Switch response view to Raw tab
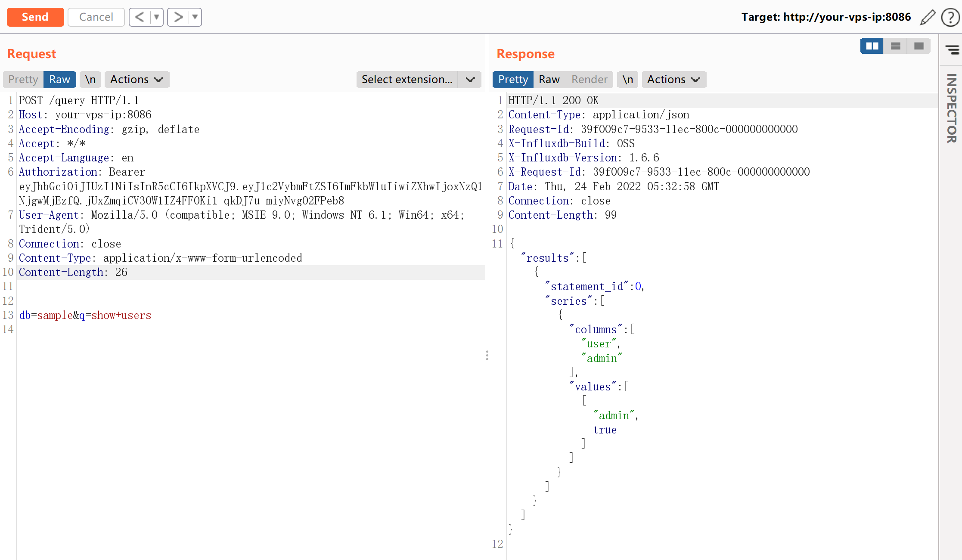 (549, 80)
